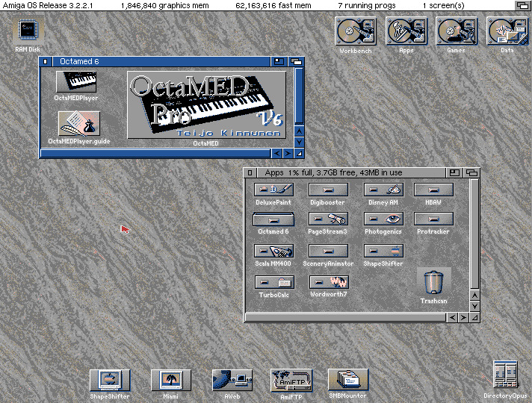Click the Octamed 6 scroll up arrow
Viewport: 532px width, 403px height.
[x=299, y=131]
